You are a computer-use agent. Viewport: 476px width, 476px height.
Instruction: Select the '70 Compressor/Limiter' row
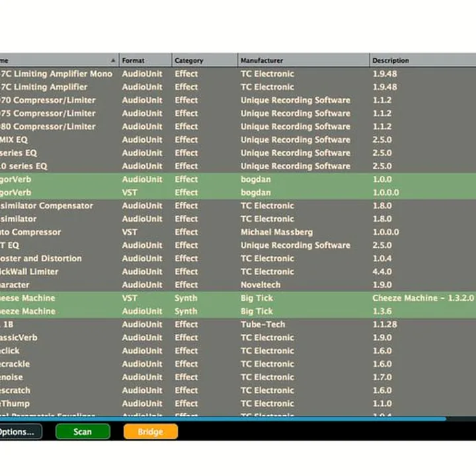click(238, 100)
